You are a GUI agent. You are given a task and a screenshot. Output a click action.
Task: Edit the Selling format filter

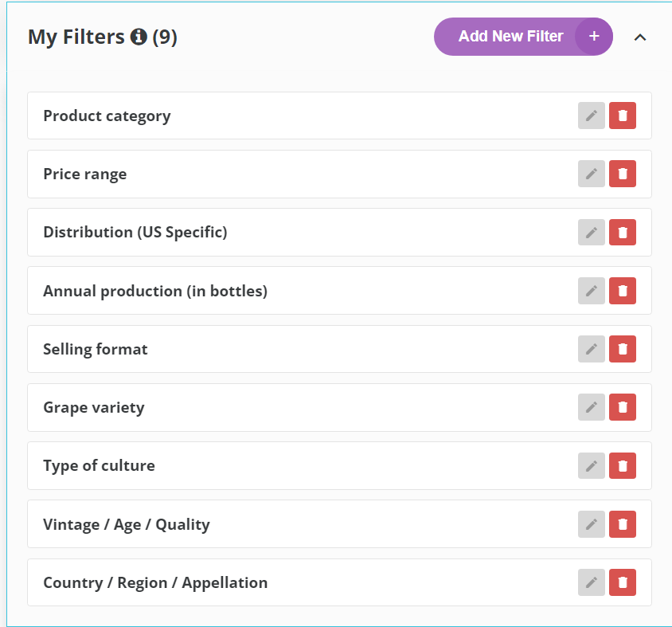[x=591, y=349]
